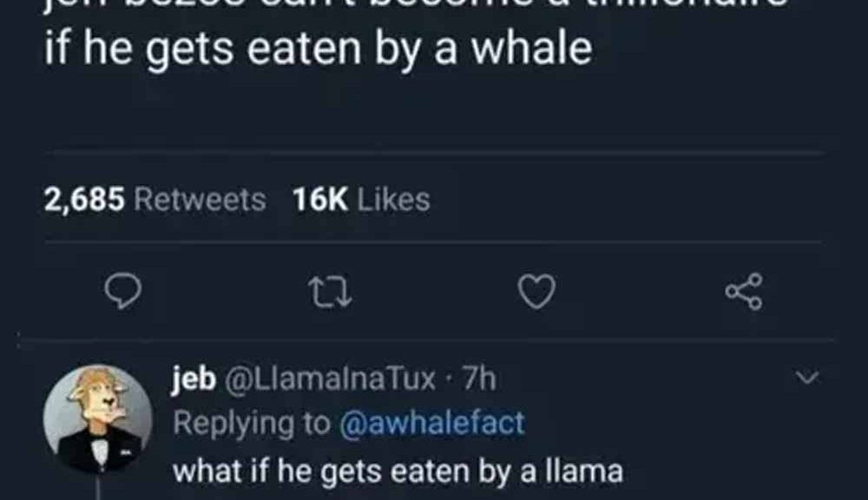The image size is (868, 500).
Task: Click the 2,685 retweet count number
Action: click(84, 201)
